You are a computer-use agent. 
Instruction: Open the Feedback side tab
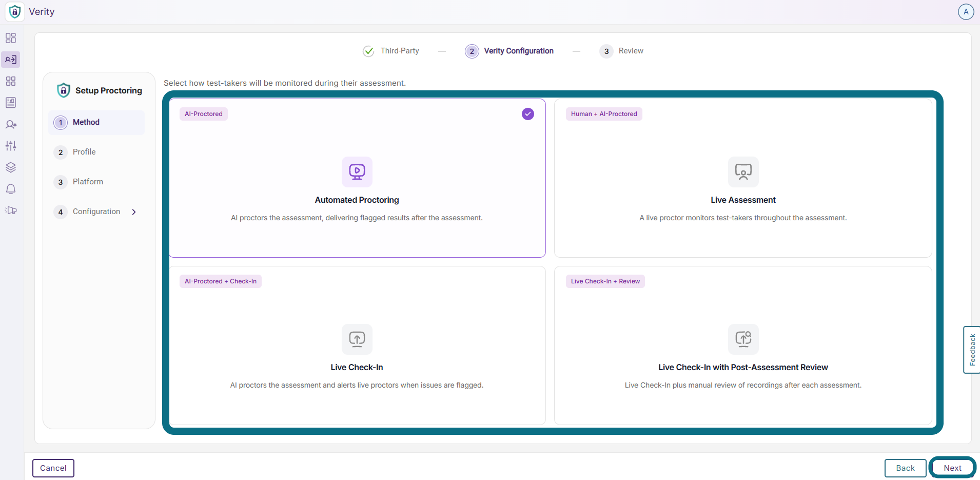pos(972,350)
